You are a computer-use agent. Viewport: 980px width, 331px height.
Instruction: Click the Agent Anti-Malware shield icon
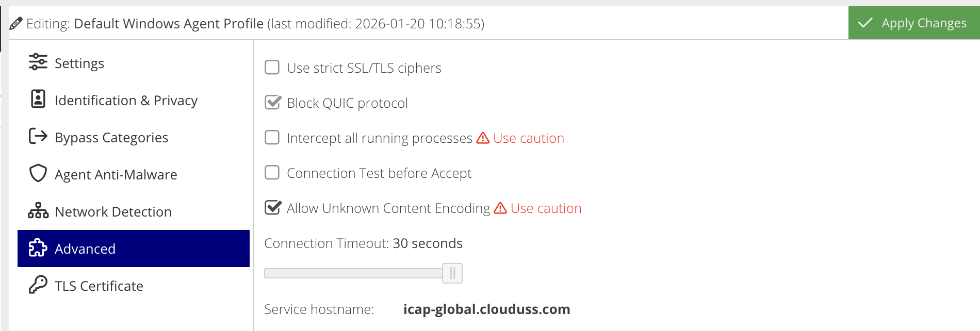click(38, 173)
